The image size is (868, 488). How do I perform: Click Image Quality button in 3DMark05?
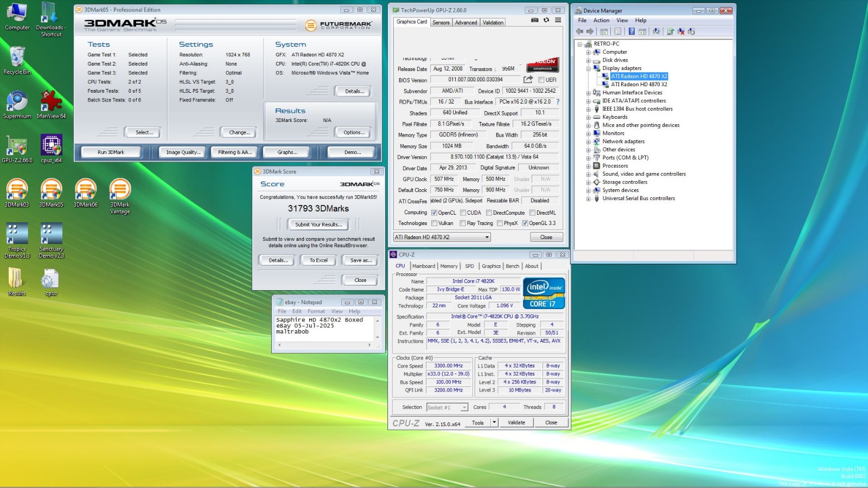(183, 152)
